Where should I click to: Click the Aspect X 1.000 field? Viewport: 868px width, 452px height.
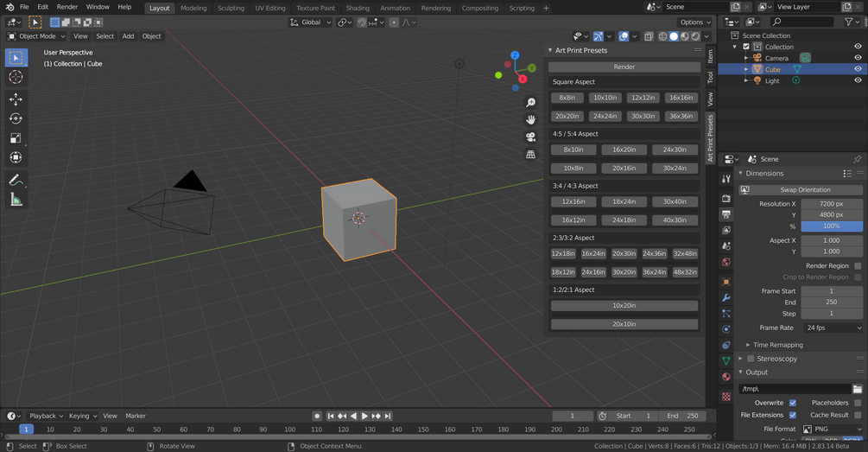(832, 240)
